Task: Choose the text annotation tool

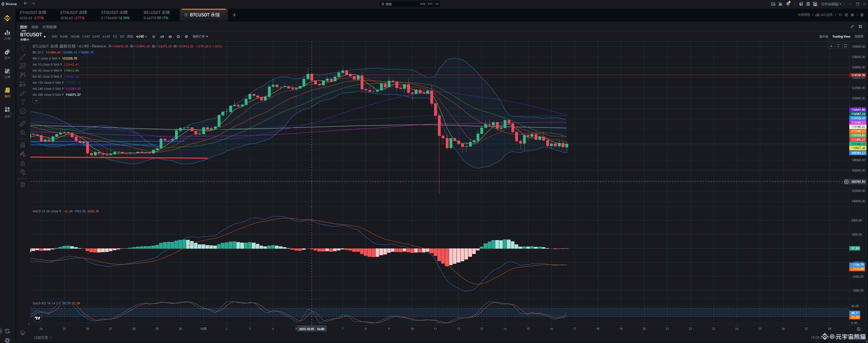Action: click(22, 102)
